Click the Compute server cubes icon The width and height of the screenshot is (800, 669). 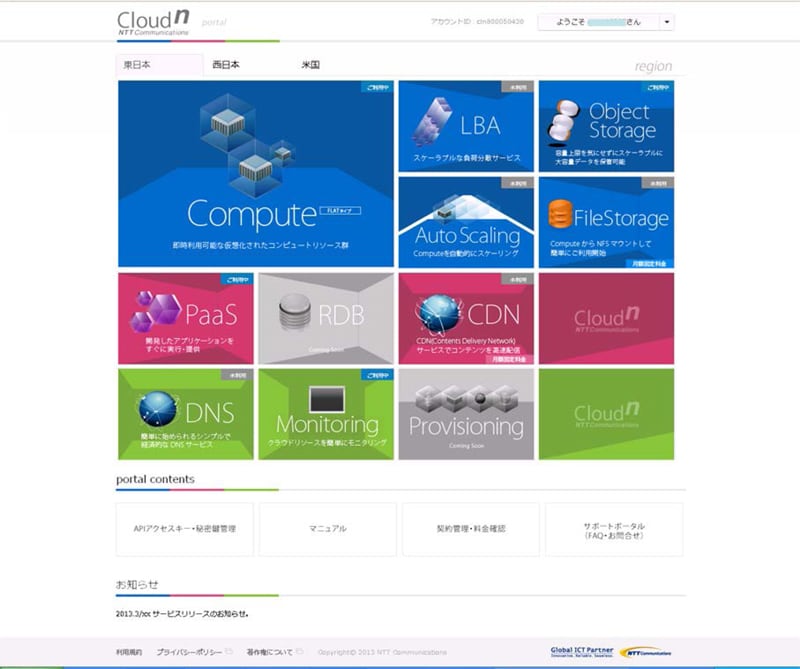[246, 145]
